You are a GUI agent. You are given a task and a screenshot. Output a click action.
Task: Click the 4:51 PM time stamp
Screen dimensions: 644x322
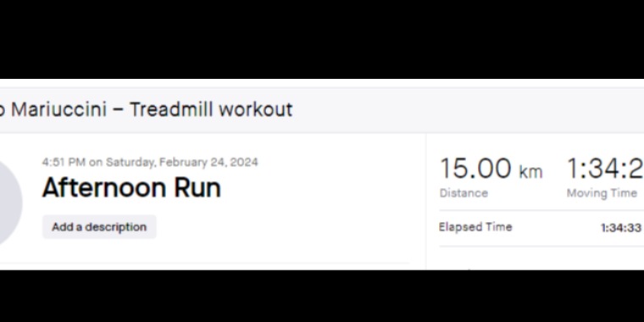[x=64, y=162]
